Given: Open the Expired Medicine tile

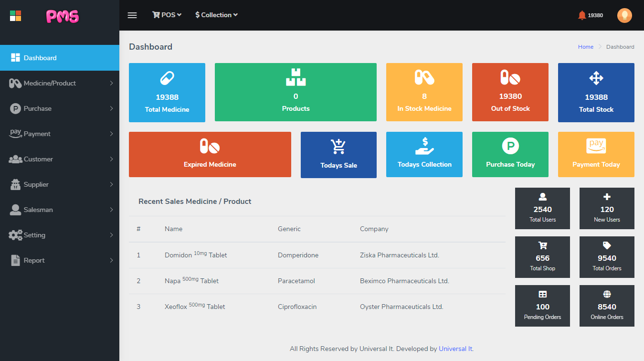Looking at the screenshot, I should pos(210,154).
